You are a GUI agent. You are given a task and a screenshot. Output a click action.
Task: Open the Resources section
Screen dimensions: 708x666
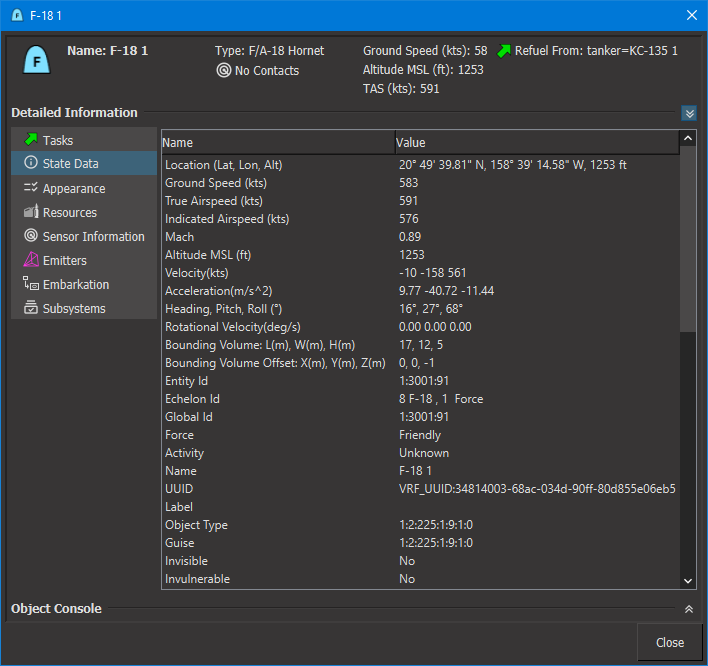[x=84, y=212]
